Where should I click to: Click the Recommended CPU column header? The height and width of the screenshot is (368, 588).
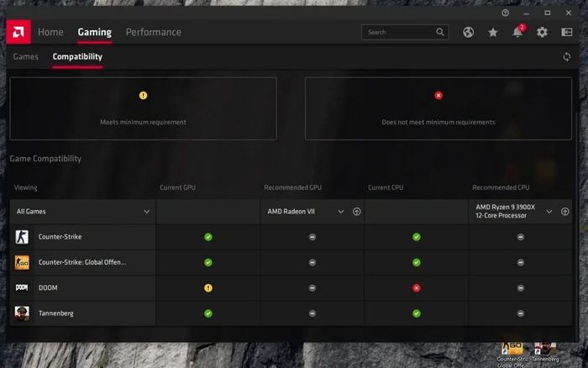(x=501, y=187)
